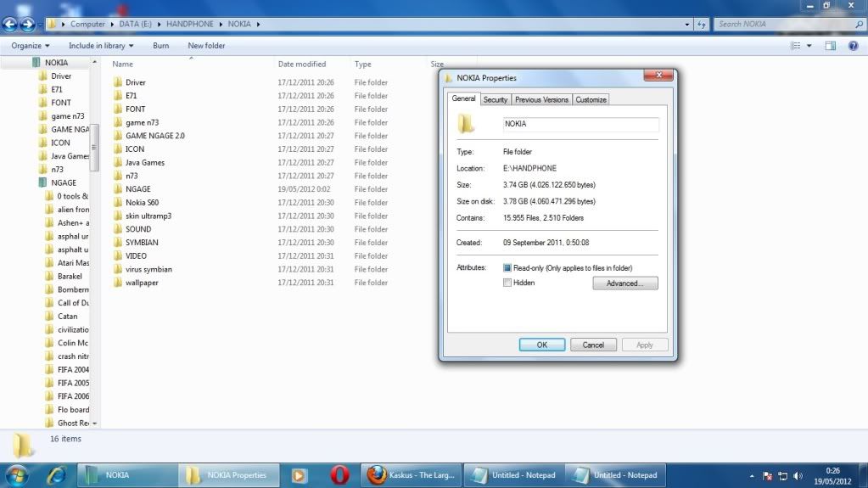Click Search NOKIA input box

click(784, 25)
